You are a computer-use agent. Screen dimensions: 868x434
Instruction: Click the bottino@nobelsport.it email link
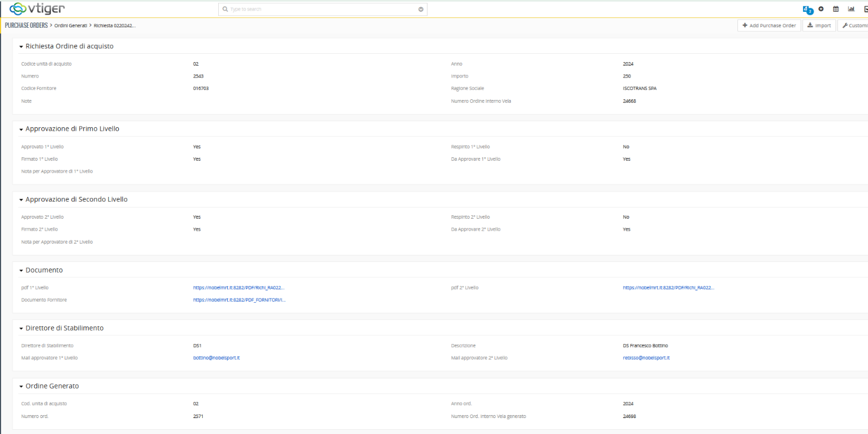click(x=216, y=358)
